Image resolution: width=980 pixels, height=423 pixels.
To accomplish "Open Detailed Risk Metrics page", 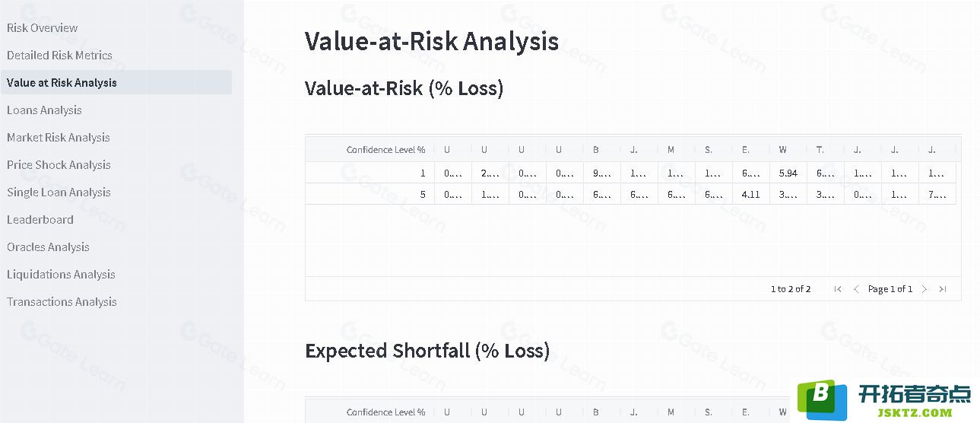I will click(x=59, y=56).
